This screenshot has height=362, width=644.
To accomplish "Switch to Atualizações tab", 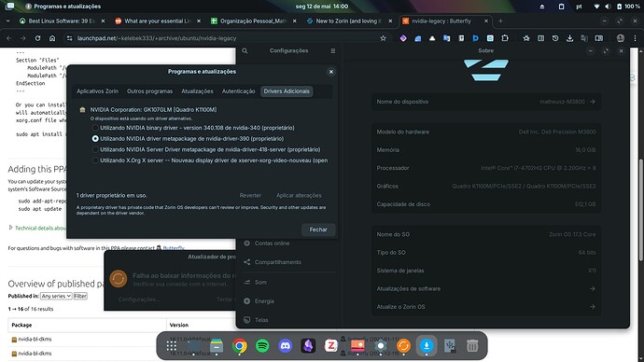I will tap(197, 91).
